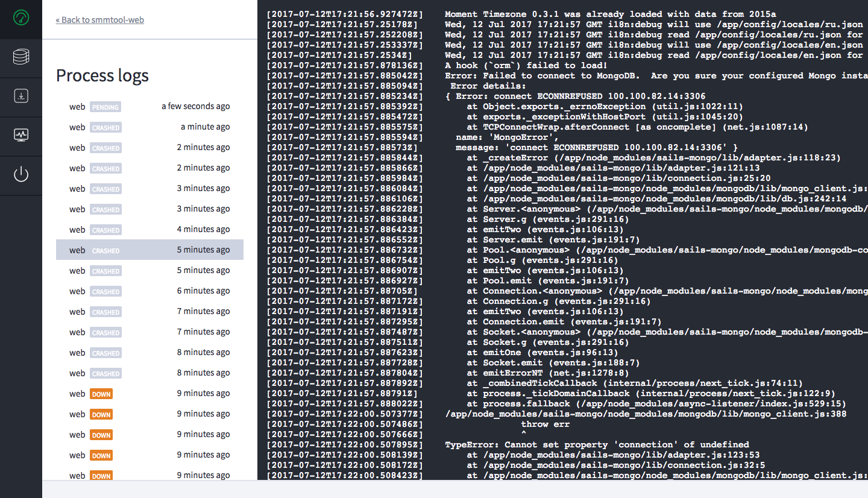Screen dimensions: 868x498
Task: Click the 'Process logs' heading
Action: 102,75
